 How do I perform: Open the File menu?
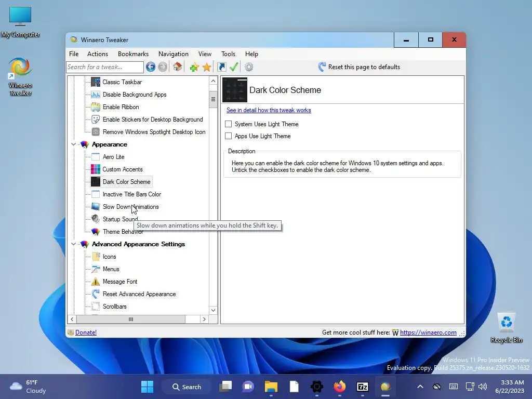click(x=74, y=54)
